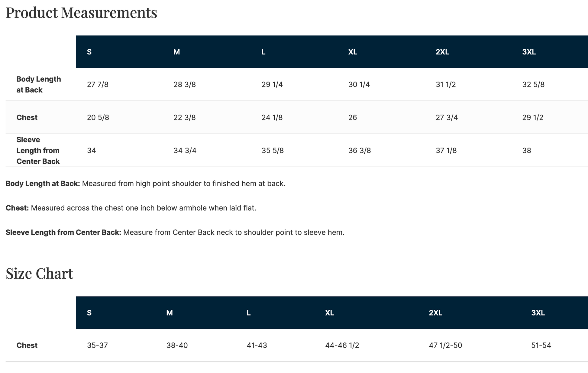Select the 27 7/8 body length cell
Viewport: 588px width, 373px height.
point(98,84)
